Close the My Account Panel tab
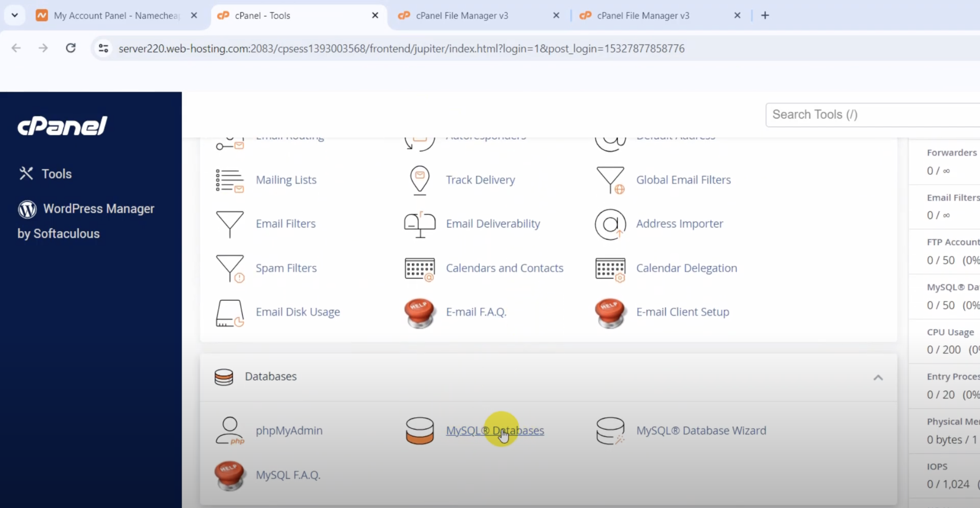 coord(194,15)
